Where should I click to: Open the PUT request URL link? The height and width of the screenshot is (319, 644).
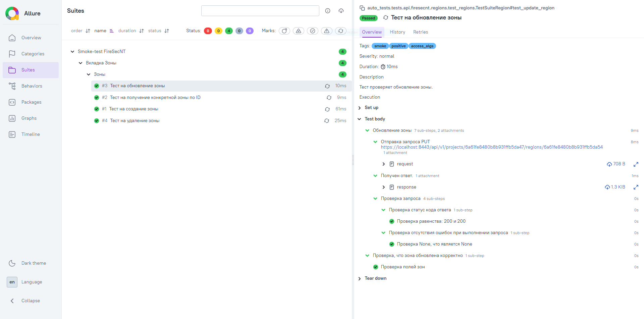click(x=492, y=147)
